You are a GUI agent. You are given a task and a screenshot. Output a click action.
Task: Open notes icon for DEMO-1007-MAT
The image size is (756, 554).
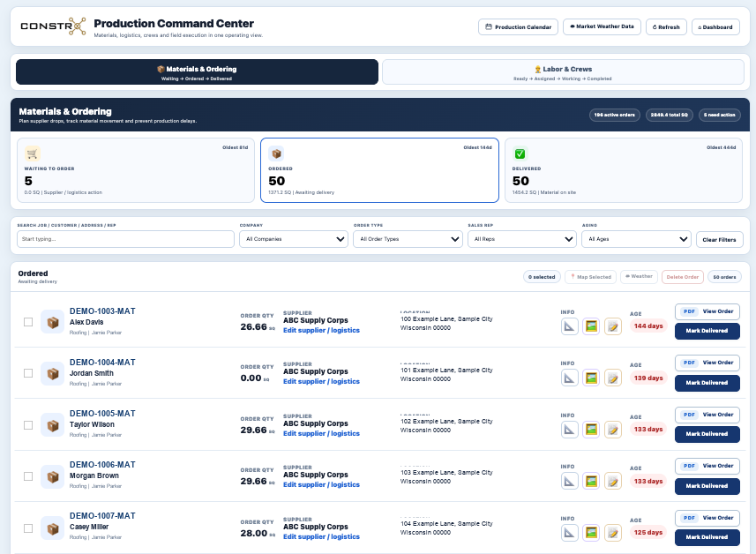[613, 532]
